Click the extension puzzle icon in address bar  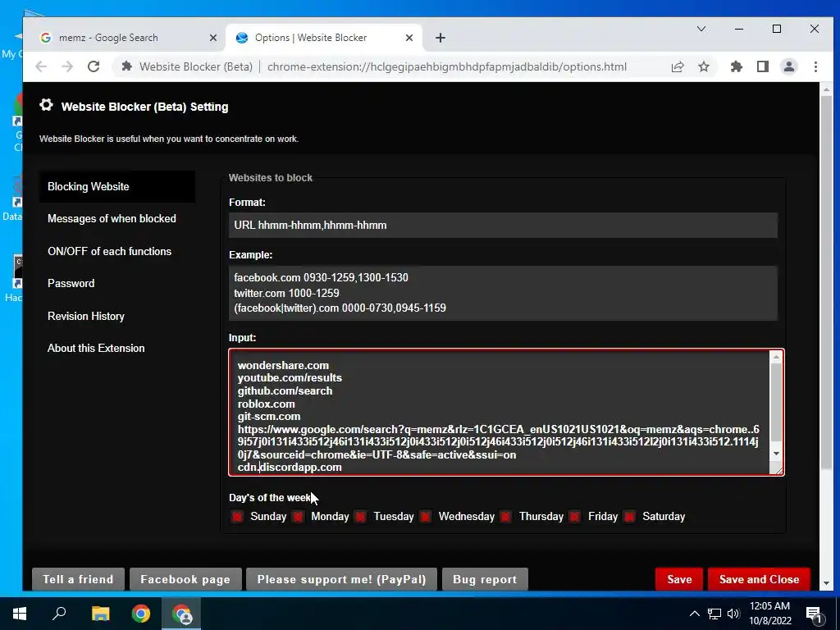[127, 66]
